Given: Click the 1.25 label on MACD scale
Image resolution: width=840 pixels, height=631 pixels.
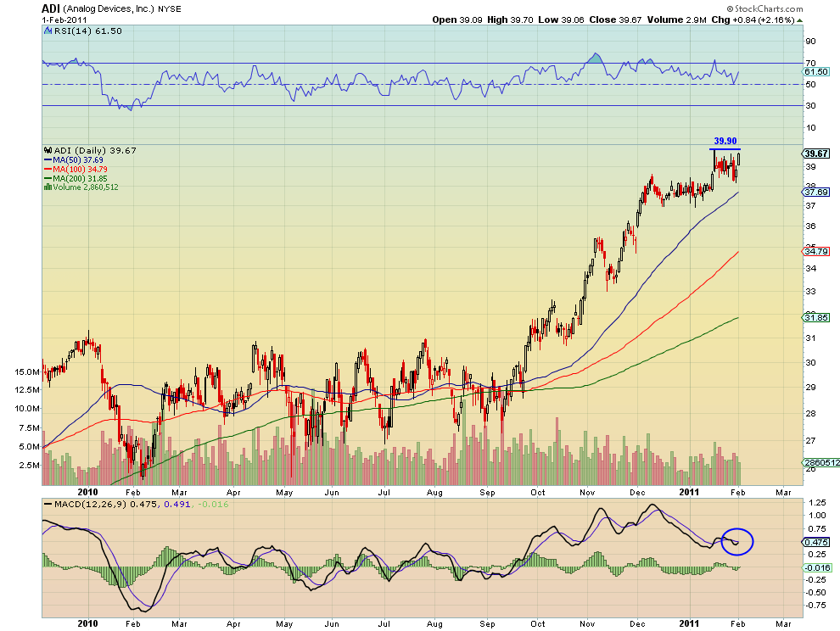Looking at the screenshot, I should (x=817, y=502).
